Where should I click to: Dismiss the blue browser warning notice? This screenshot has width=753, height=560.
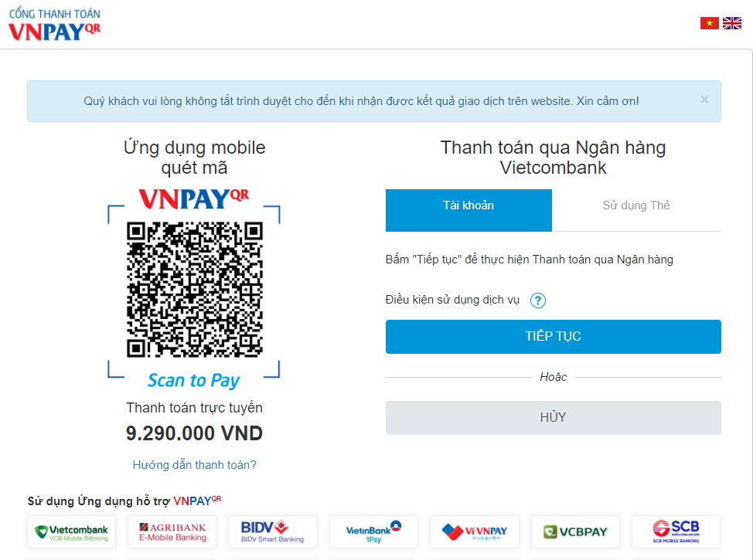[704, 100]
